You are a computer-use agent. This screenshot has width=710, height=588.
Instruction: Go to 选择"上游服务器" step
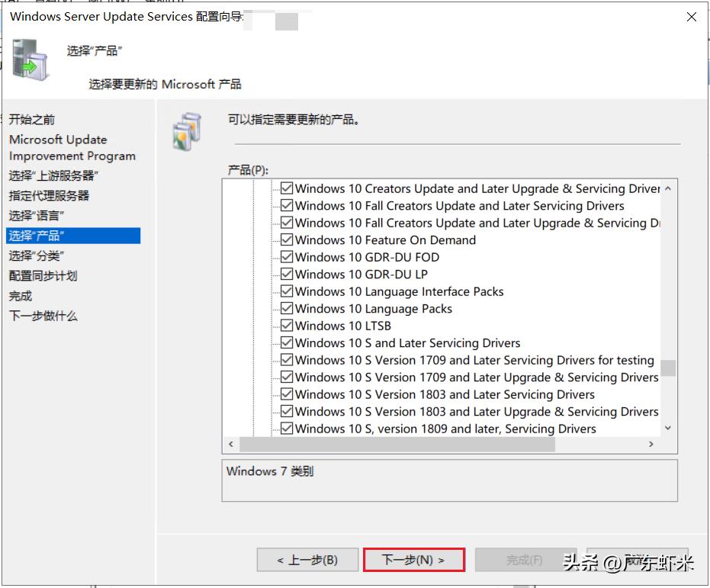[x=53, y=175]
